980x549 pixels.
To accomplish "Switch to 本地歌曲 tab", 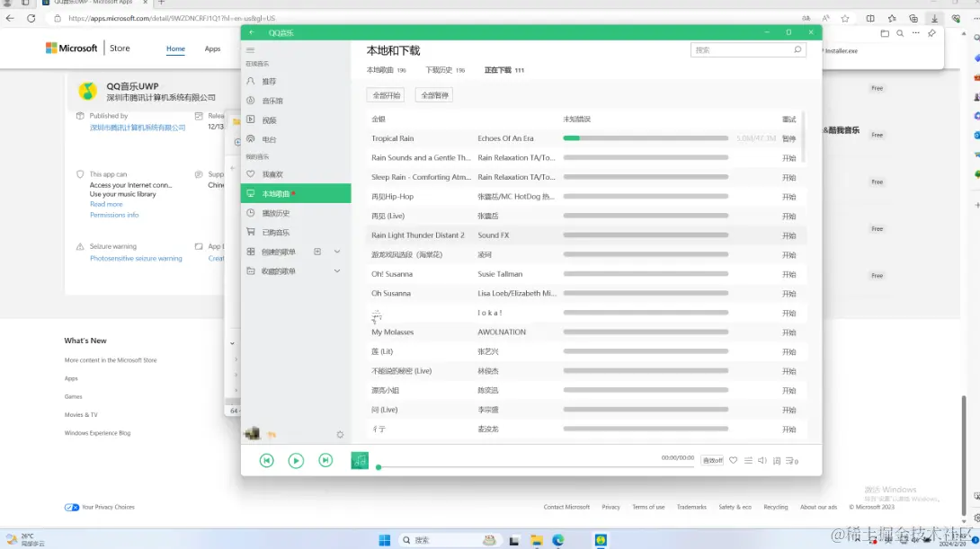I will coord(387,70).
